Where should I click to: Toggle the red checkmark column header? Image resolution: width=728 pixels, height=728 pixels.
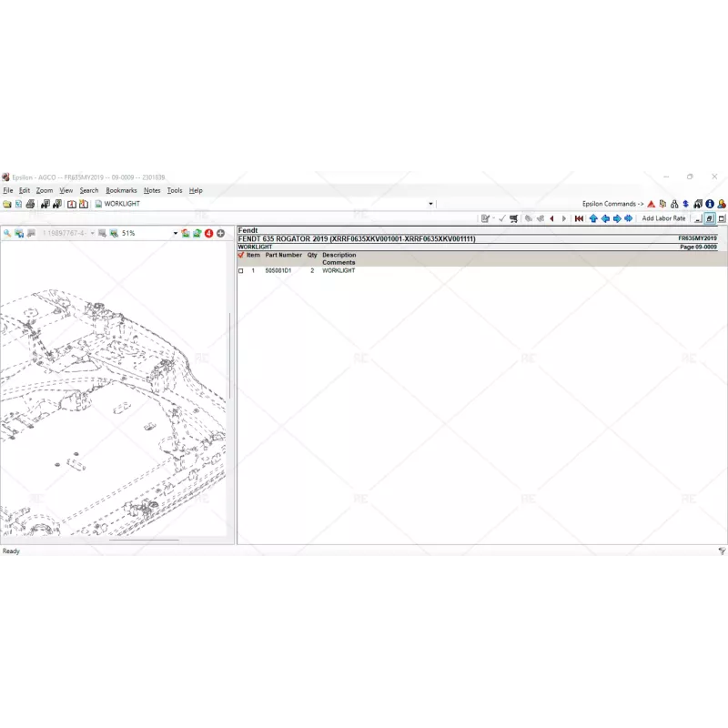241,256
